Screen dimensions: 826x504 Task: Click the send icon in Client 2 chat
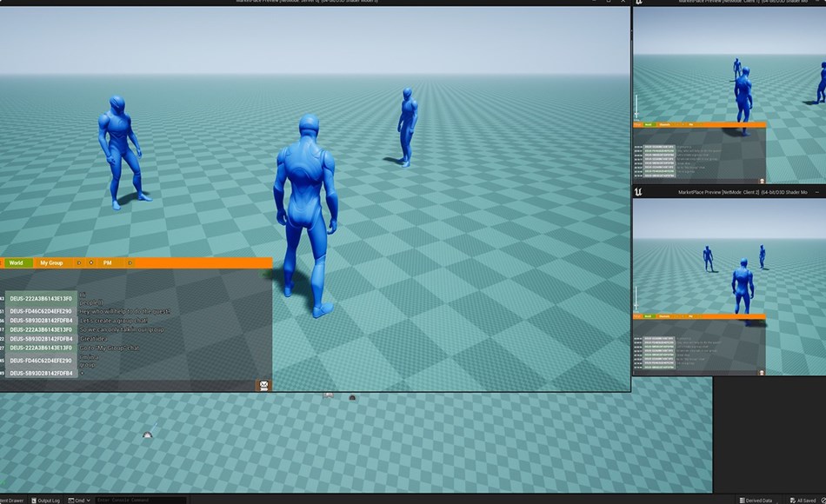coord(762,373)
